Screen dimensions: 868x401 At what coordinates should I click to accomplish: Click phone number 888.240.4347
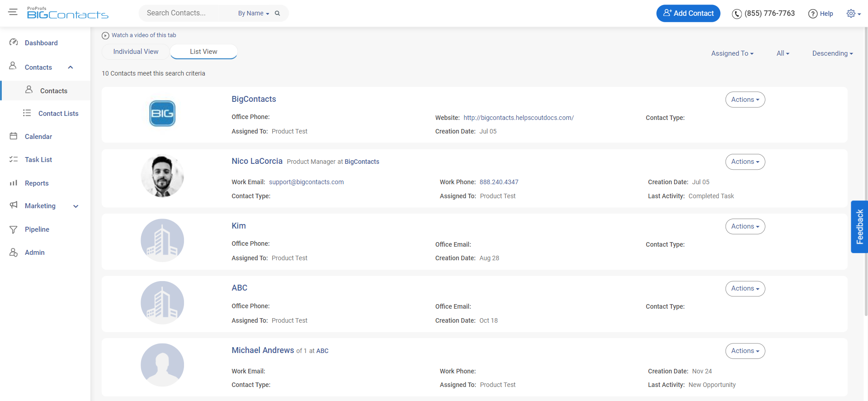coord(499,182)
